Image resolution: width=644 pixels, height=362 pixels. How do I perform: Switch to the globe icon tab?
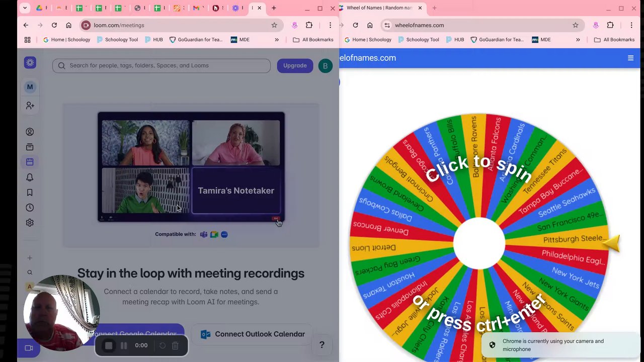click(137, 8)
